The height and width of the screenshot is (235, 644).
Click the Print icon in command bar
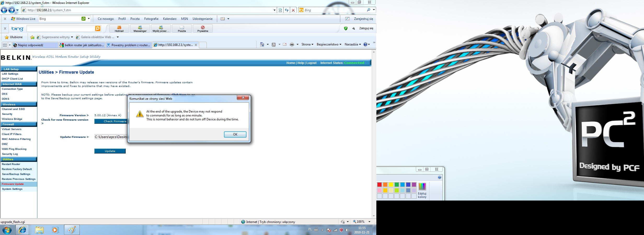[292, 45]
